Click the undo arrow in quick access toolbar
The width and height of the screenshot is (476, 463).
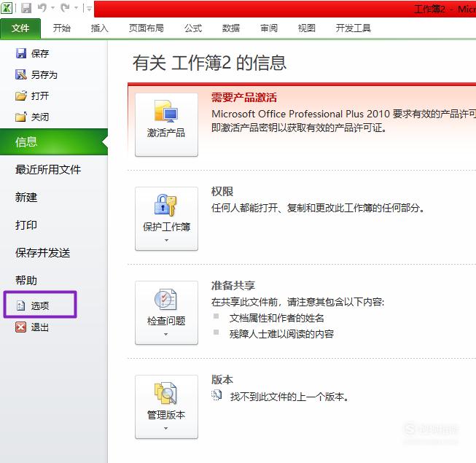pos(42,7)
